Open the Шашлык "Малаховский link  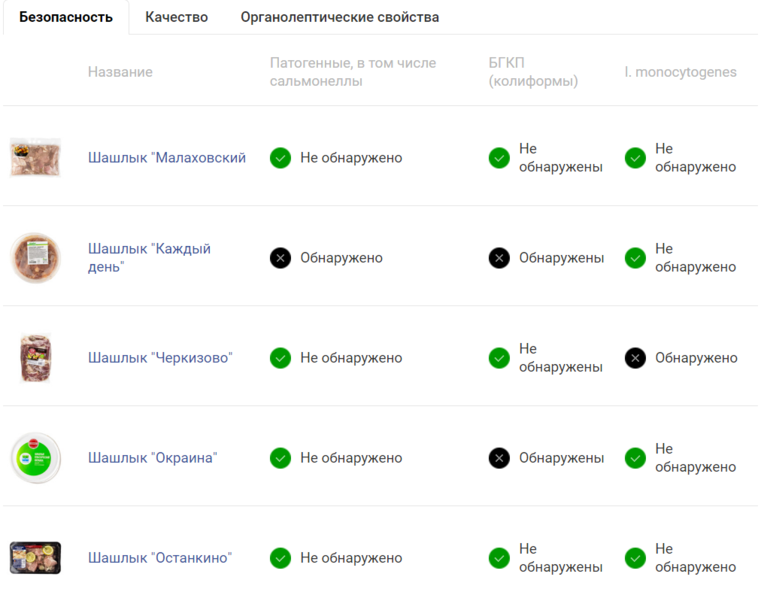pos(166,158)
